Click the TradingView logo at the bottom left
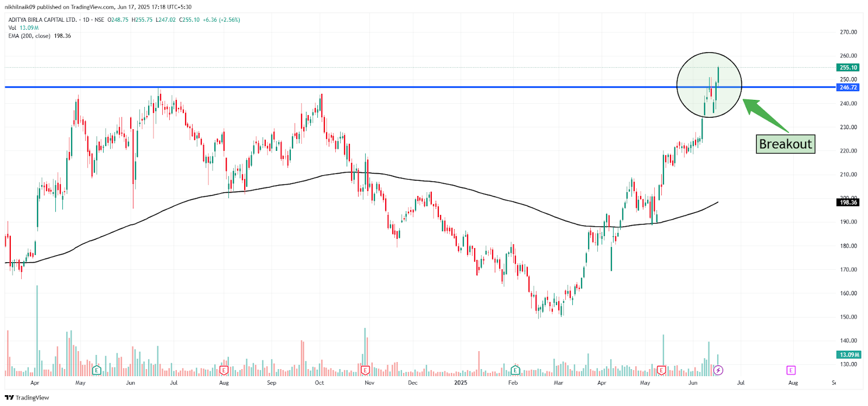The image size is (868, 406). 27,398
